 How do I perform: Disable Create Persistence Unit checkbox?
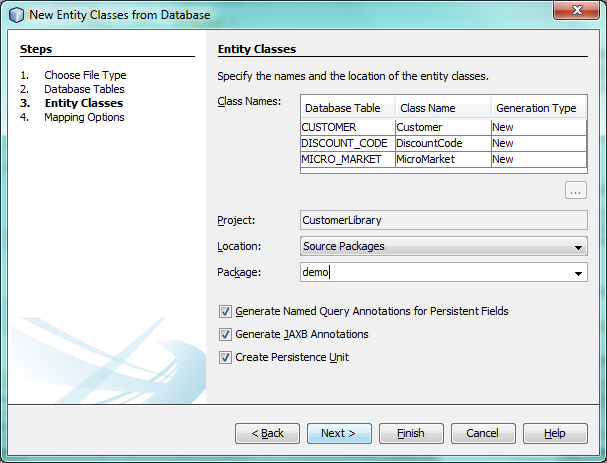(x=225, y=357)
